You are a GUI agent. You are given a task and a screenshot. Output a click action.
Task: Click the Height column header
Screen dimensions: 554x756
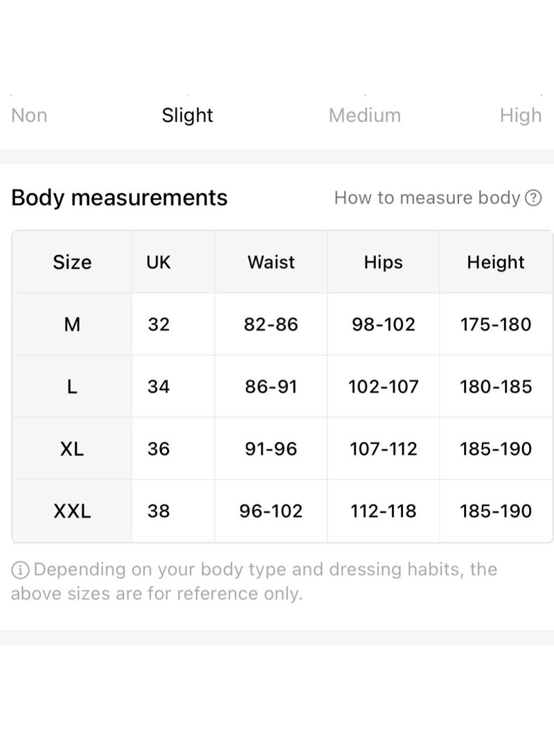pos(496,263)
